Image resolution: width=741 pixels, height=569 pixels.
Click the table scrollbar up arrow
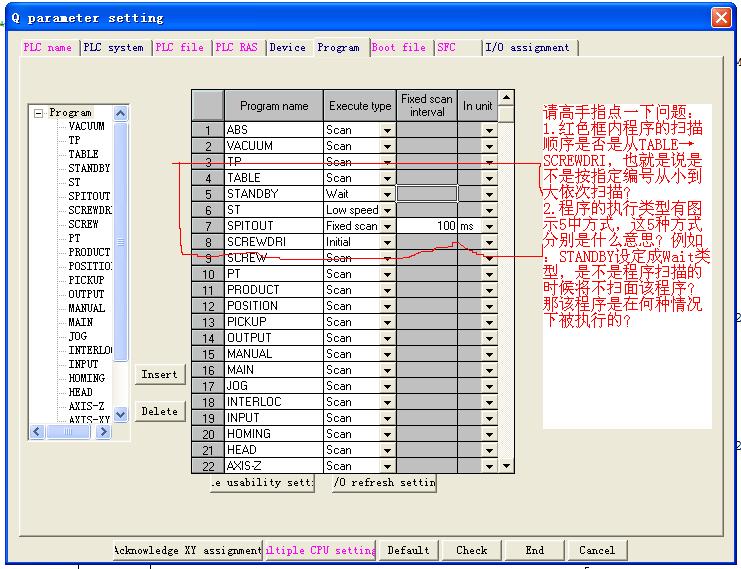pos(506,98)
